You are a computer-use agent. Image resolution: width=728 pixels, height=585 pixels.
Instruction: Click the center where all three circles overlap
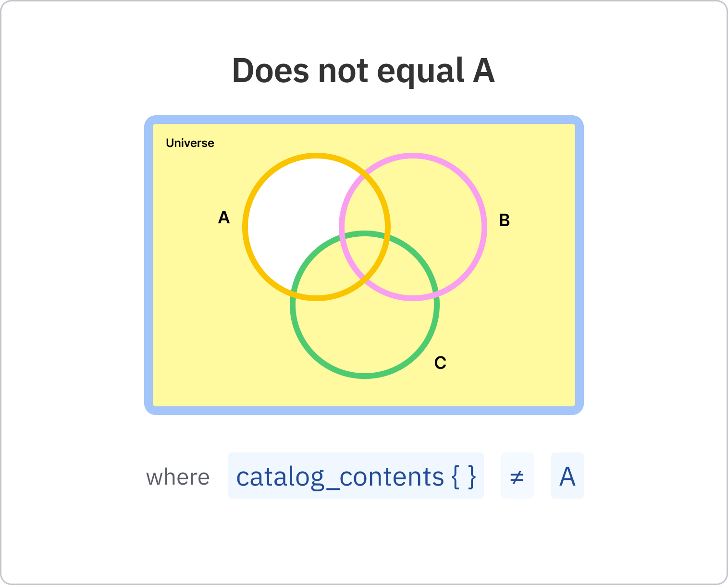[x=364, y=255]
